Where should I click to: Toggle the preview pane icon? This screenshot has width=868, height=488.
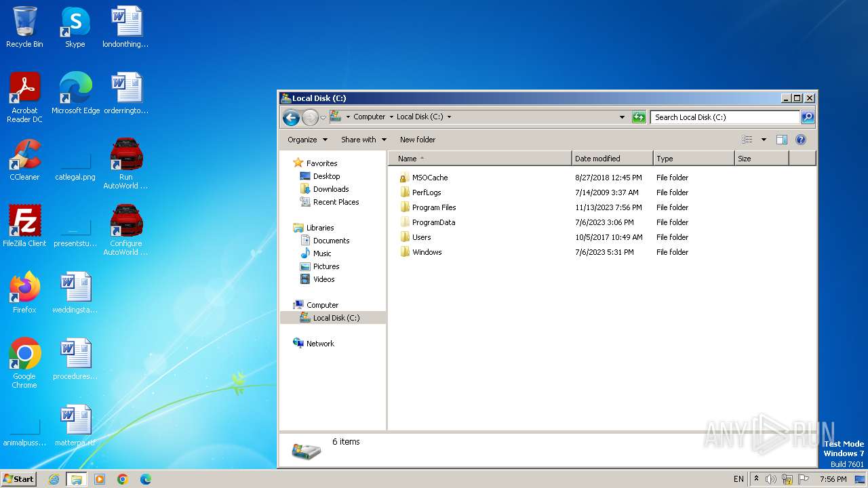coord(781,140)
